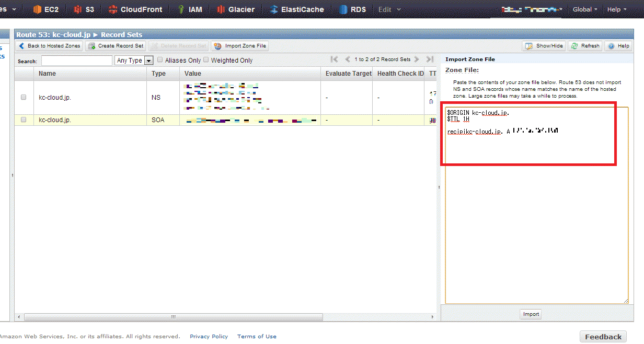The height and width of the screenshot is (344, 644).
Task: Open the CloudFront service shortcut
Action: tap(135, 9)
